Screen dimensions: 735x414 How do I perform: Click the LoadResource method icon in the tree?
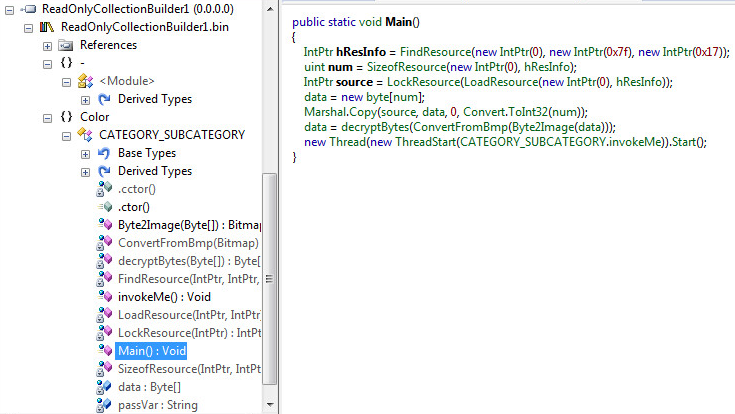coord(105,315)
